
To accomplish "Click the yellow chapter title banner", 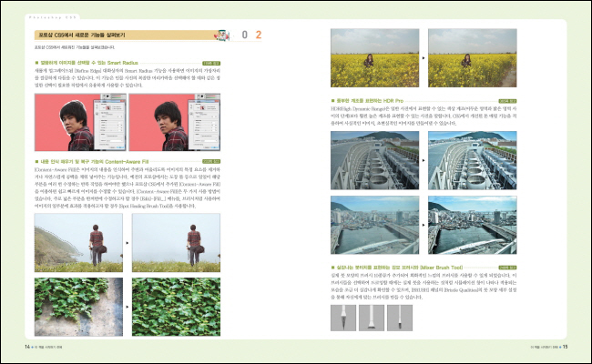I will [118, 35].
